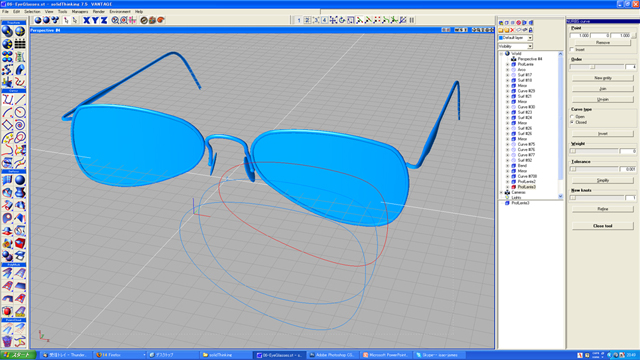Click the blue X axis constraint icon

87,20
